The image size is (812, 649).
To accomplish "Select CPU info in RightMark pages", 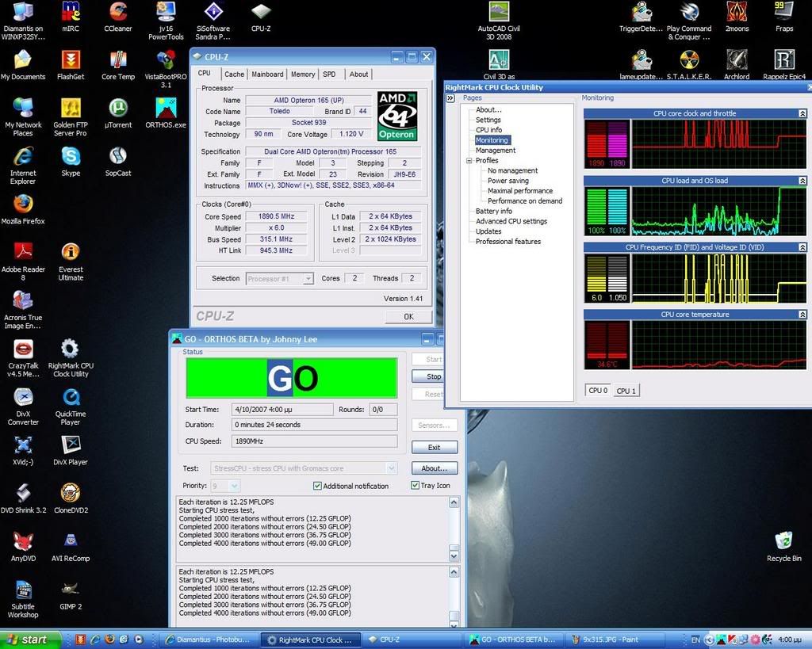I will click(488, 130).
